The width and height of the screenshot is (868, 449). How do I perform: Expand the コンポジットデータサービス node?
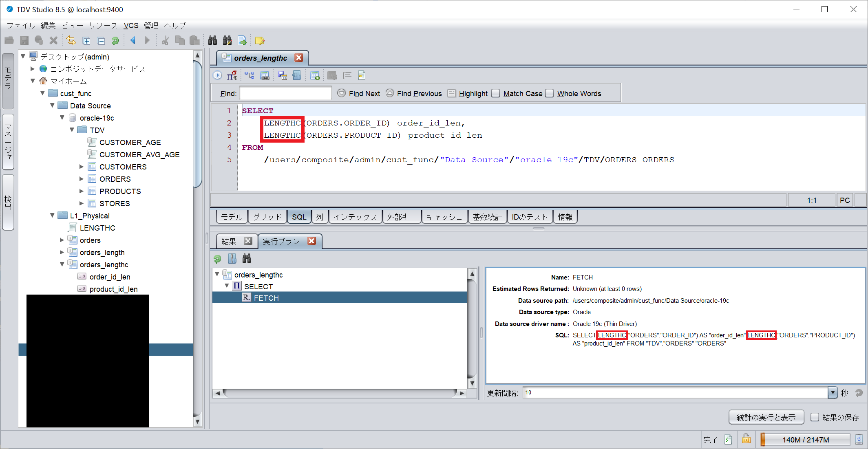[33, 68]
